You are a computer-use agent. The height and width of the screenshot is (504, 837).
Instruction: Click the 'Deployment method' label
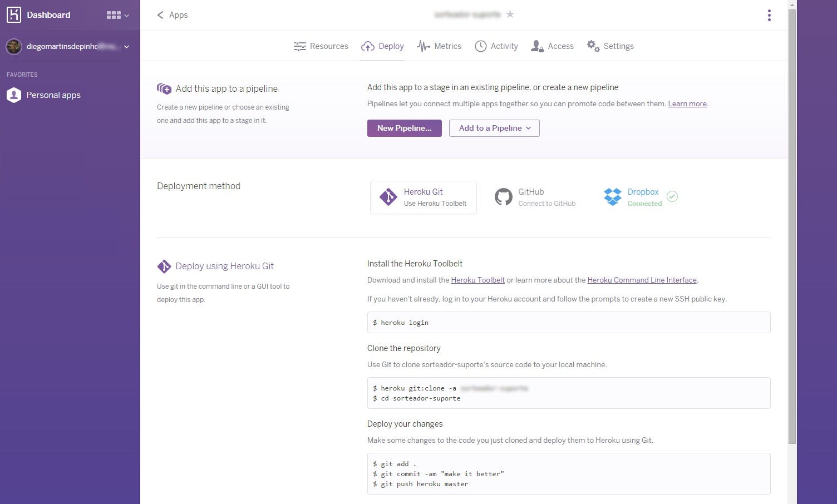click(x=199, y=186)
